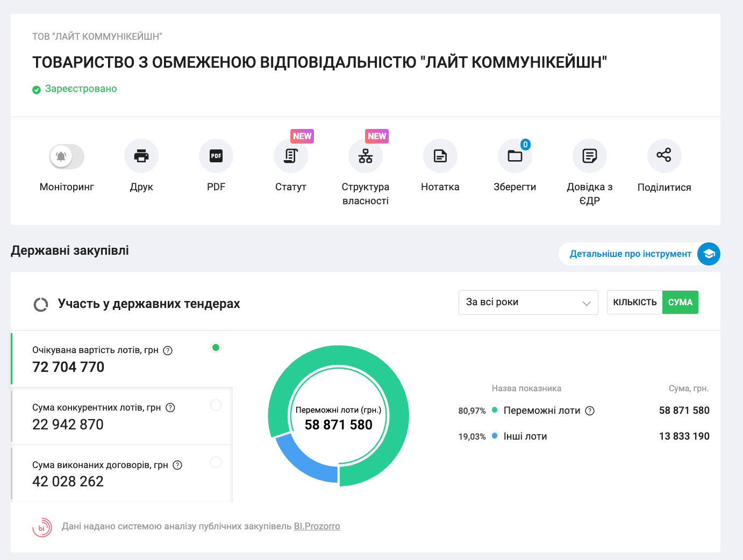
Task: Select Очікувана вартість лотів radio button
Action: [216, 347]
